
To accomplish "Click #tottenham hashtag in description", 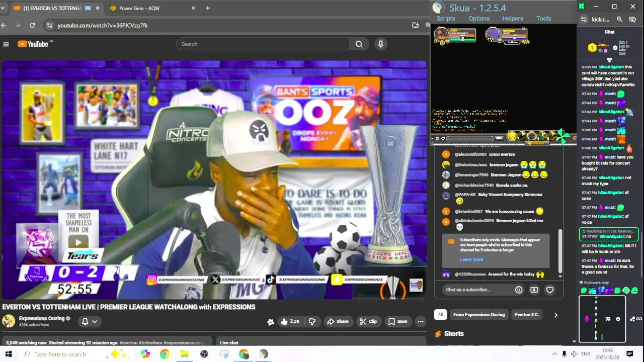I will (149, 343).
